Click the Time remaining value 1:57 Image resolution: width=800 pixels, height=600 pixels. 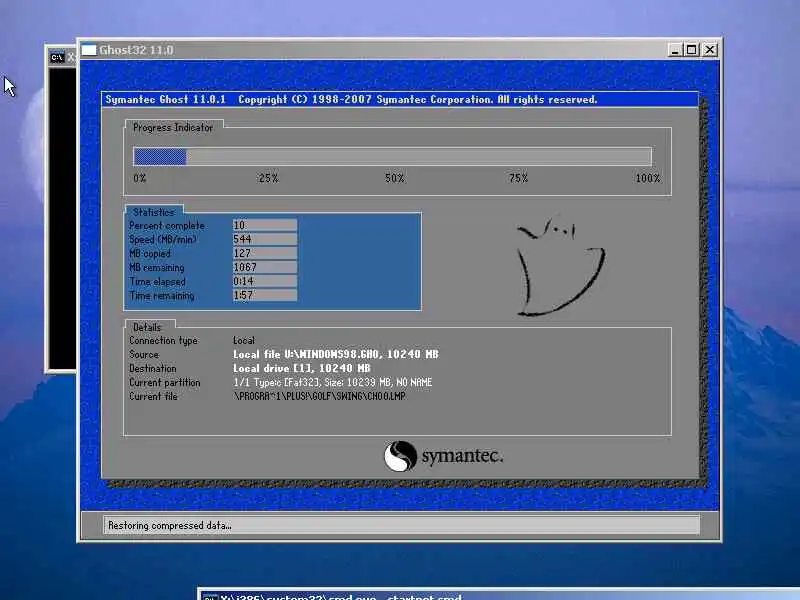click(265, 295)
